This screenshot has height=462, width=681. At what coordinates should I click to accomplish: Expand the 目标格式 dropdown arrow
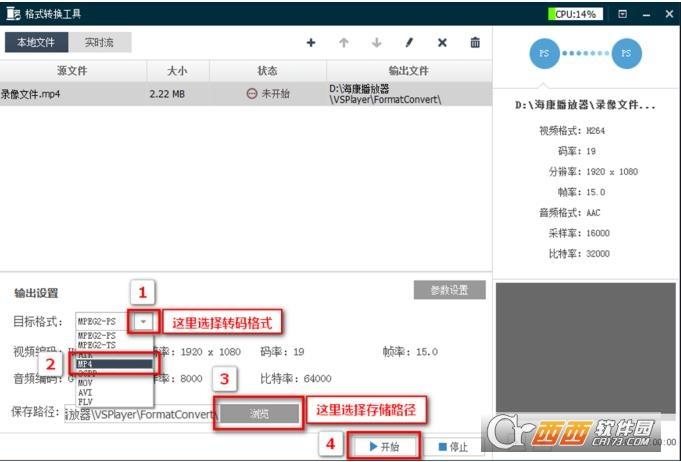[143, 322]
